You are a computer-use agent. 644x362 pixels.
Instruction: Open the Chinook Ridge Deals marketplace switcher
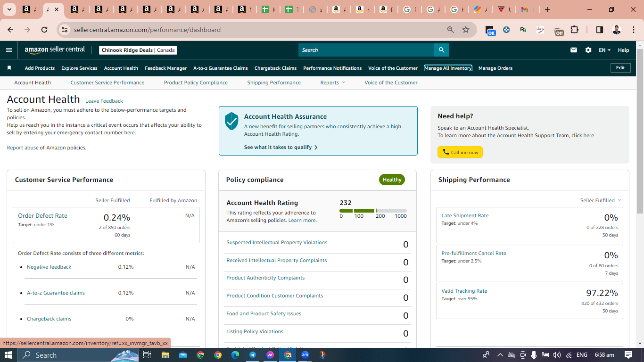(x=138, y=50)
